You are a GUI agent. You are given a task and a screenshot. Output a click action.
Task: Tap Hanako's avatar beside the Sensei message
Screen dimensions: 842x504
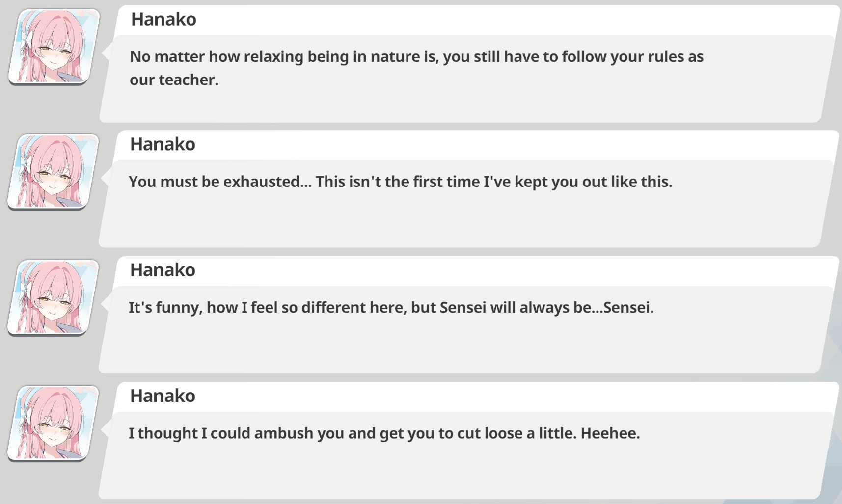tap(53, 297)
